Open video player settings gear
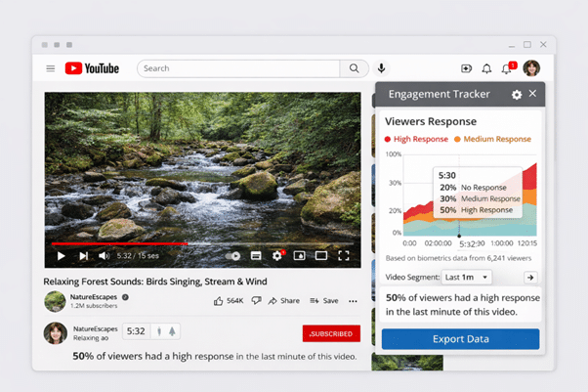Image resolution: width=588 pixels, height=392 pixels. [x=277, y=256]
